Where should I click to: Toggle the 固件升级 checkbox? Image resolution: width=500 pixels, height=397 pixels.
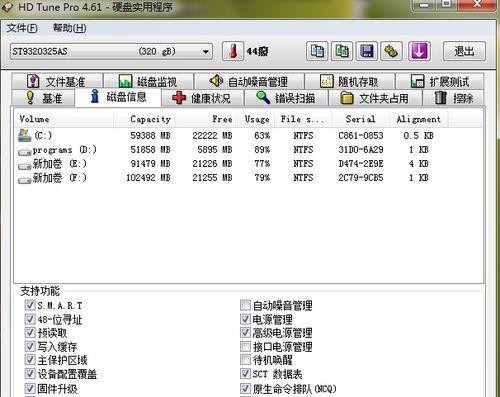30,388
